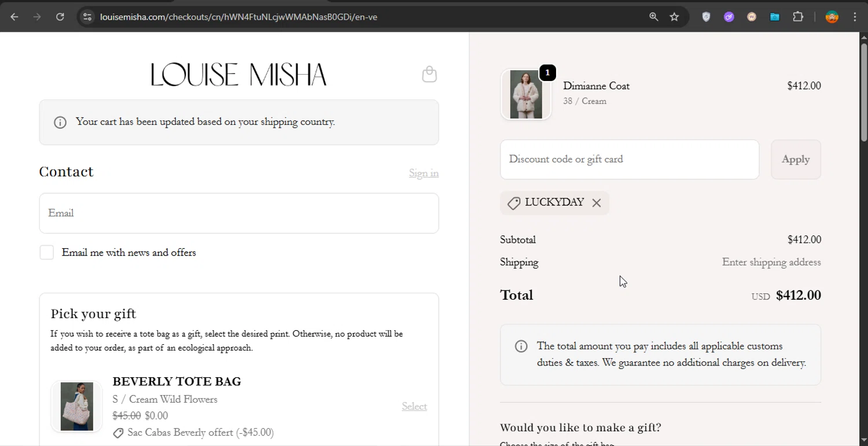Open the shield extension icon
868x446 pixels.
[706, 17]
